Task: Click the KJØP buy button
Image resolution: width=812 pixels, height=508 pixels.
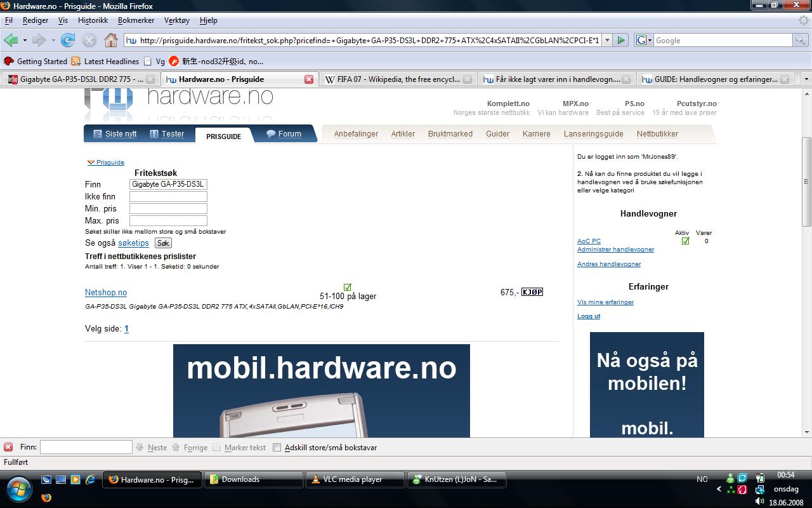Action: click(x=532, y=292)
